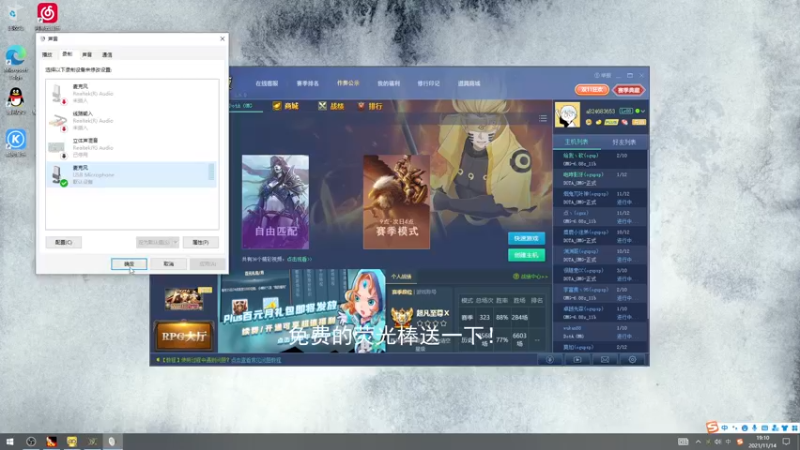Open the Plus百元月礼包 promo banner

302,311
